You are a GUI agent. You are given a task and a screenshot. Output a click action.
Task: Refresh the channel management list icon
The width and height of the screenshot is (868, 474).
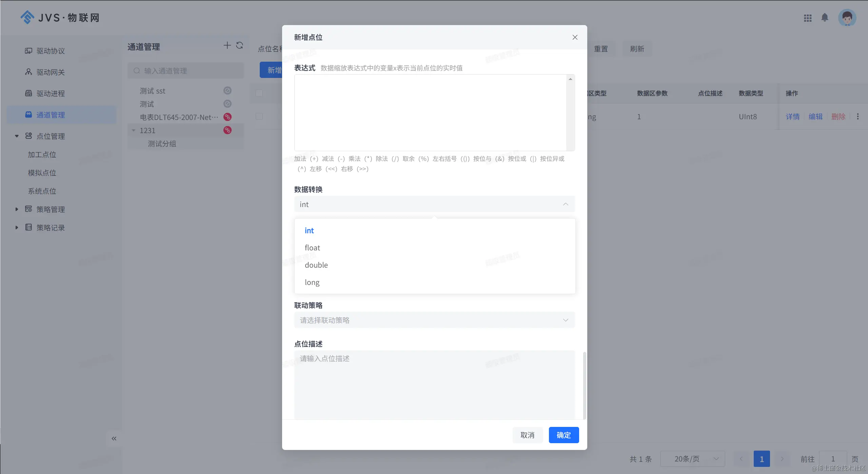[240, 45]
